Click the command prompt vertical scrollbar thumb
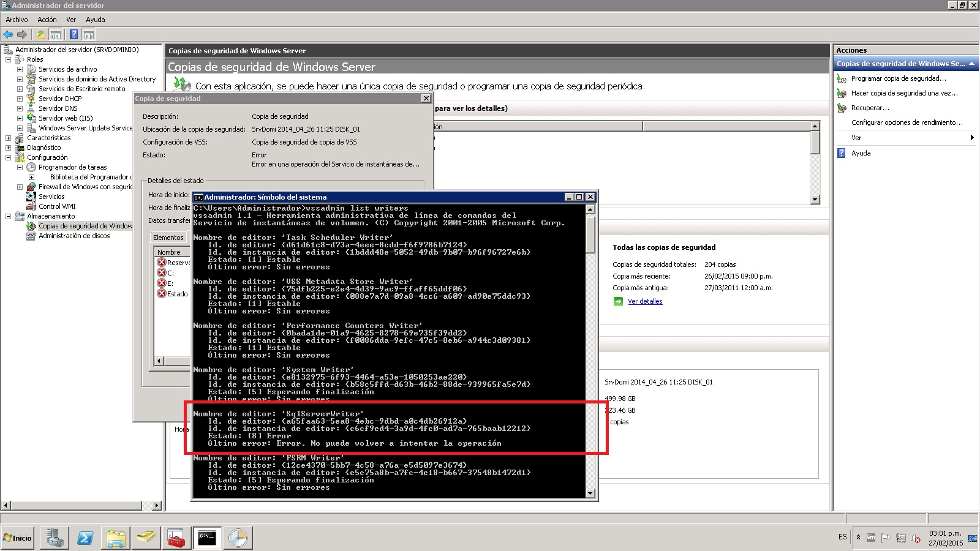980x551 pixels. click(x=590, y=234)
